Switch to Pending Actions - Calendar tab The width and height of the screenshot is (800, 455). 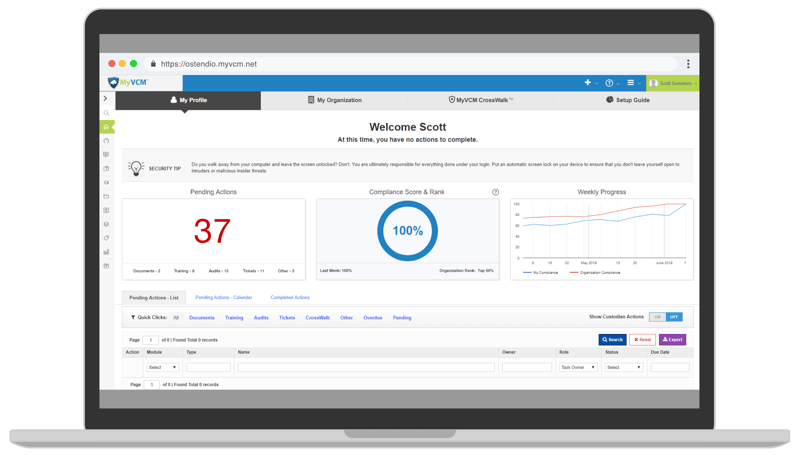(x=223, y=297)
